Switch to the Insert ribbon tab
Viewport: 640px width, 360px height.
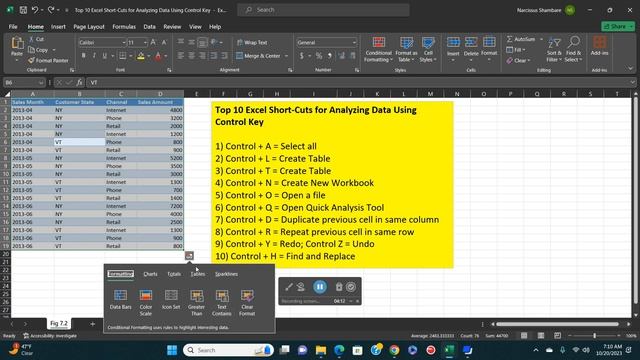(58, 27)
